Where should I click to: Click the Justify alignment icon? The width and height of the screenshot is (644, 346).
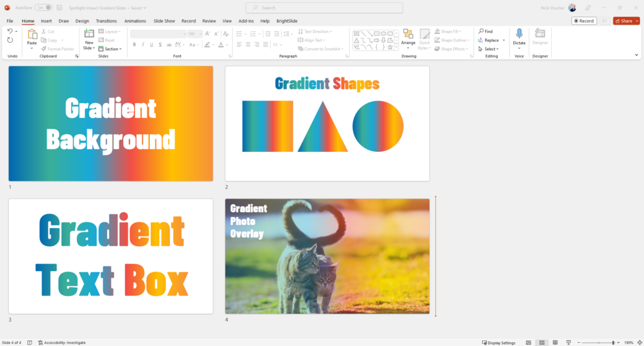click(266, 45)
